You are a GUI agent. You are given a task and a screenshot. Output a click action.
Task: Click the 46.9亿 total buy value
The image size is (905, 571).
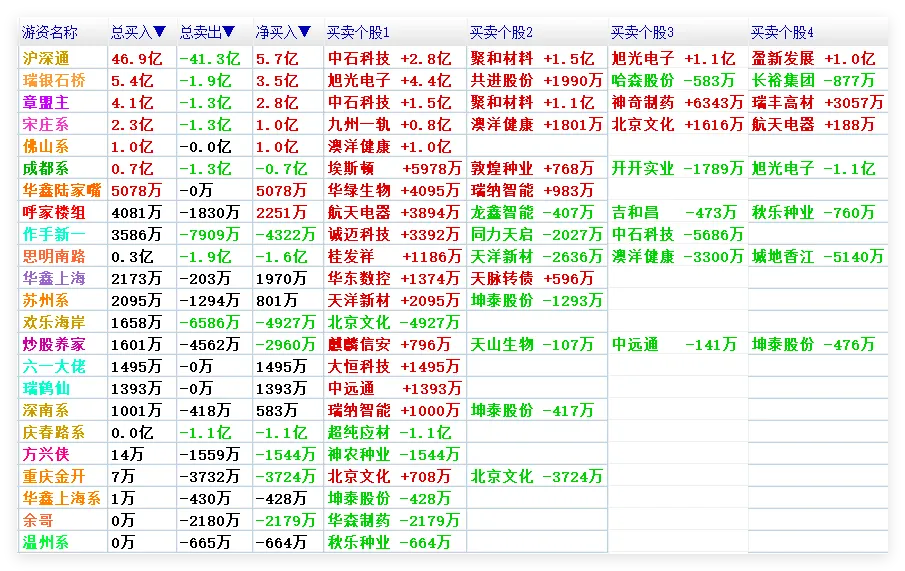(137, 58)
